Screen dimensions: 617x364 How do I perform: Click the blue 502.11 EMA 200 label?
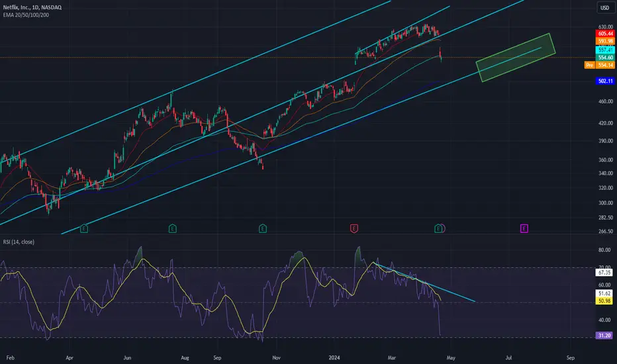pos(605,81)
